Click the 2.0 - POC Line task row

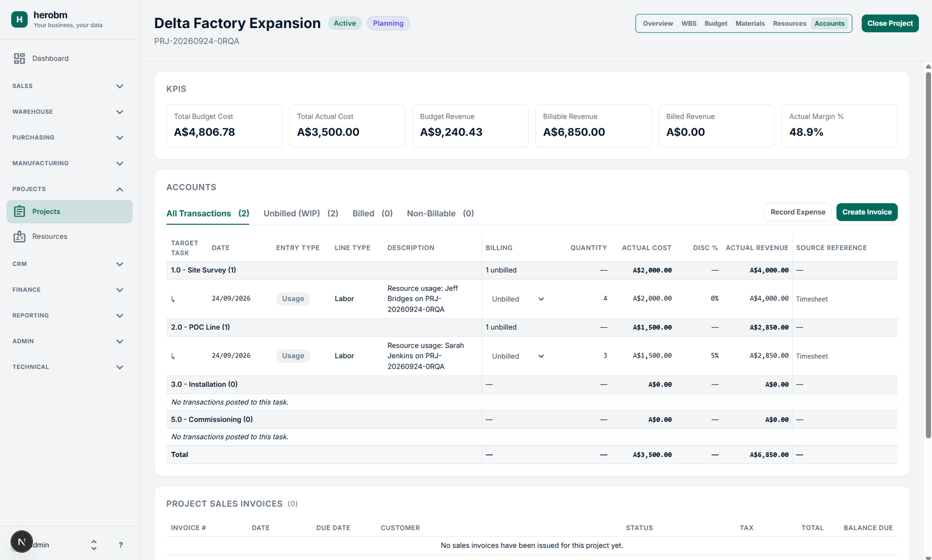(532, 327)
